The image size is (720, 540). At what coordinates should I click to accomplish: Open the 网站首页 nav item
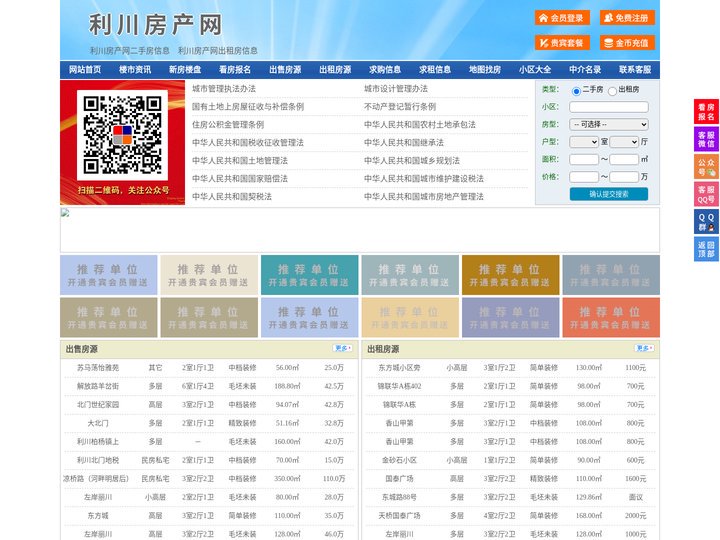[x=85, y=70]
